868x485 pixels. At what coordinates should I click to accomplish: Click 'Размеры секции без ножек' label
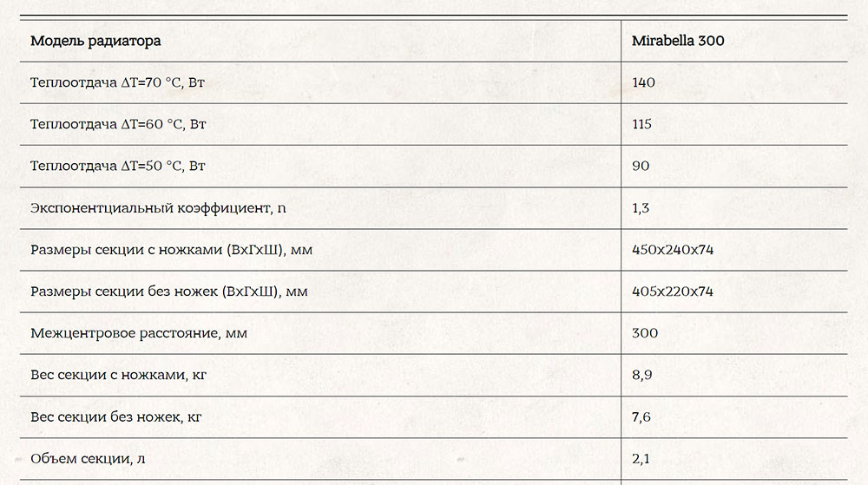tap(169, 292)
